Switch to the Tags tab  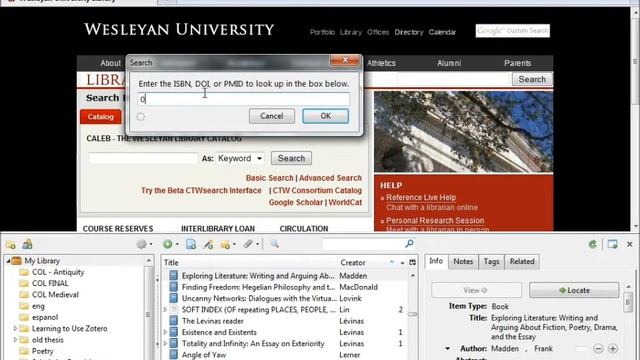click(x=491, y=262)
